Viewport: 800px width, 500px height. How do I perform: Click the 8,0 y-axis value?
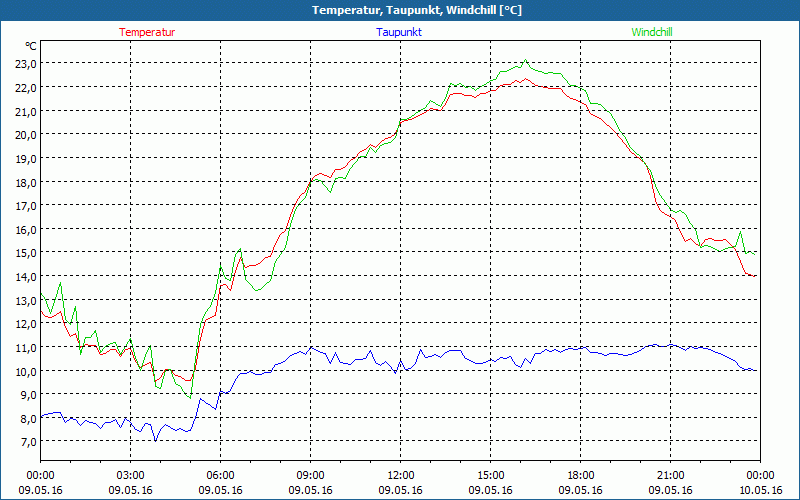point(28,418)
